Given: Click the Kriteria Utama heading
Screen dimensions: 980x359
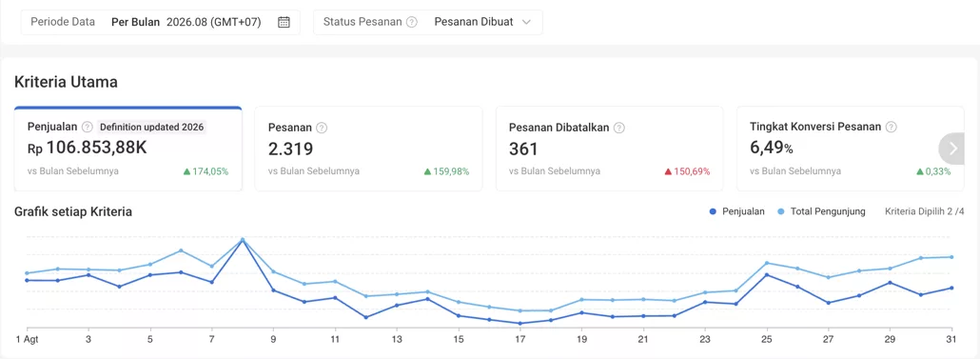Looking at the screenshot, I should point(66,81).
